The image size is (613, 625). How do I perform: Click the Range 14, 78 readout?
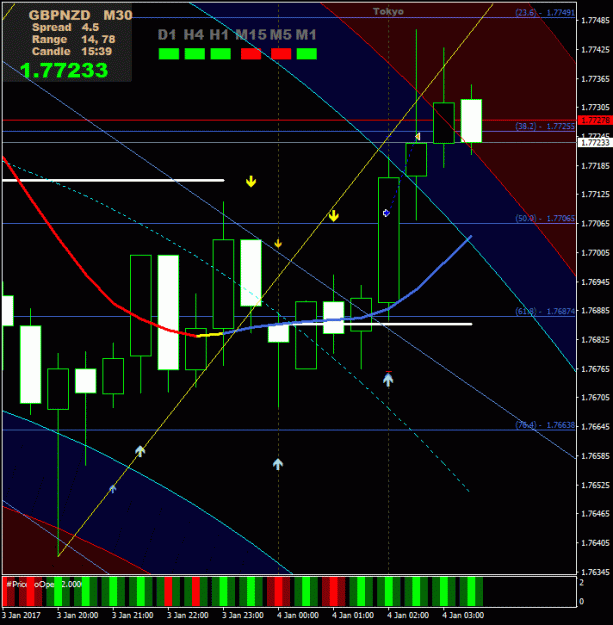(74, 39)
